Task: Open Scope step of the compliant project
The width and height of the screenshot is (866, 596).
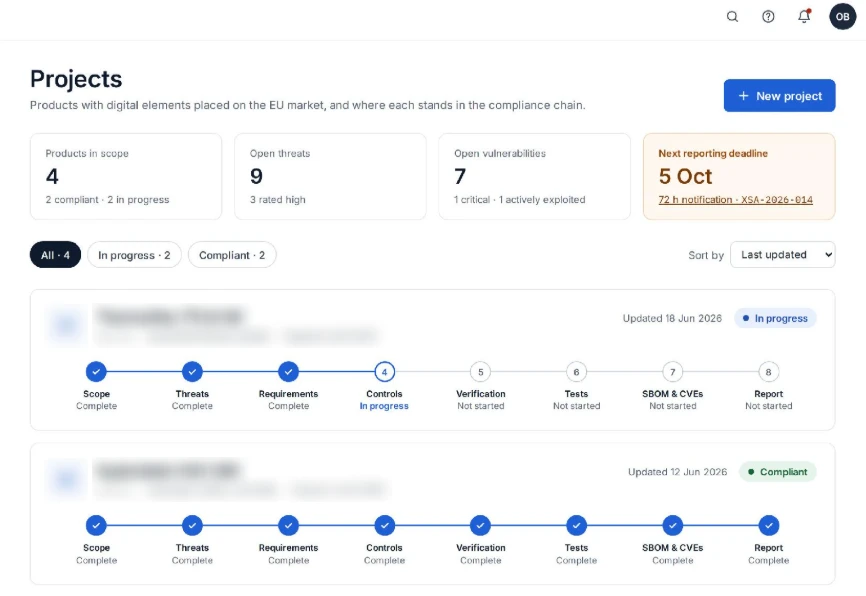Action: tap(96, 525)
